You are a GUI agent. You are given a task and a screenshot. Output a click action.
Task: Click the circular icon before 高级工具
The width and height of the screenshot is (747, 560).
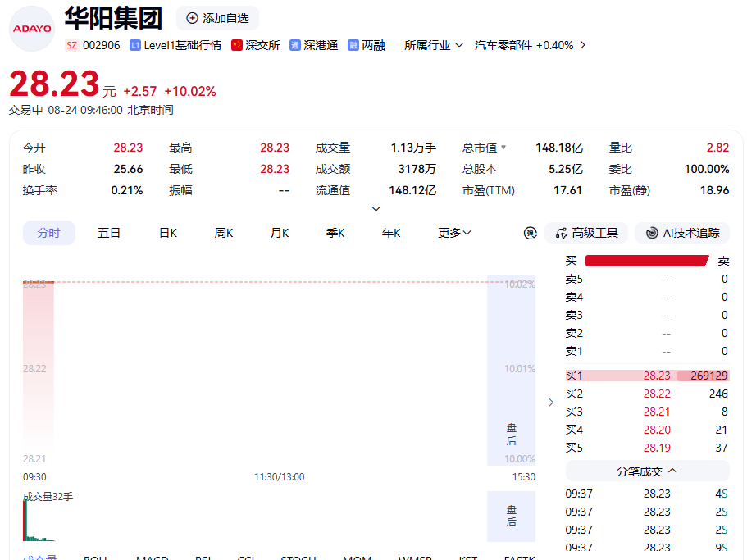531,233
